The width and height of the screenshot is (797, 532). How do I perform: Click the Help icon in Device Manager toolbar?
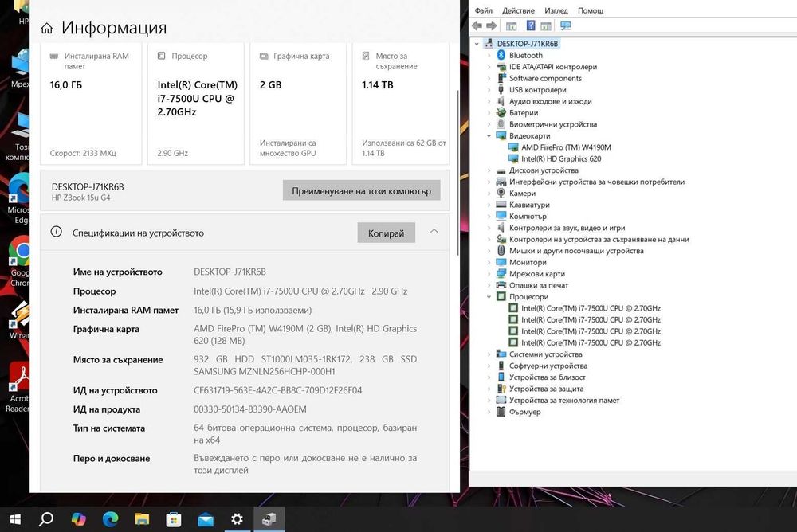click(531, 25)
